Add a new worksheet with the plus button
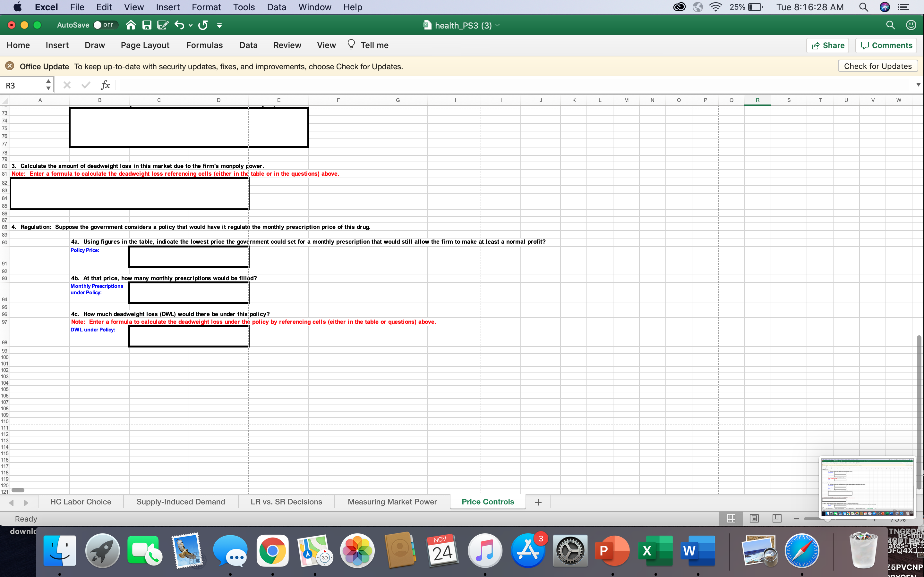Image resolution: width=924 pixels, height=577 pixels. (538, 502)
